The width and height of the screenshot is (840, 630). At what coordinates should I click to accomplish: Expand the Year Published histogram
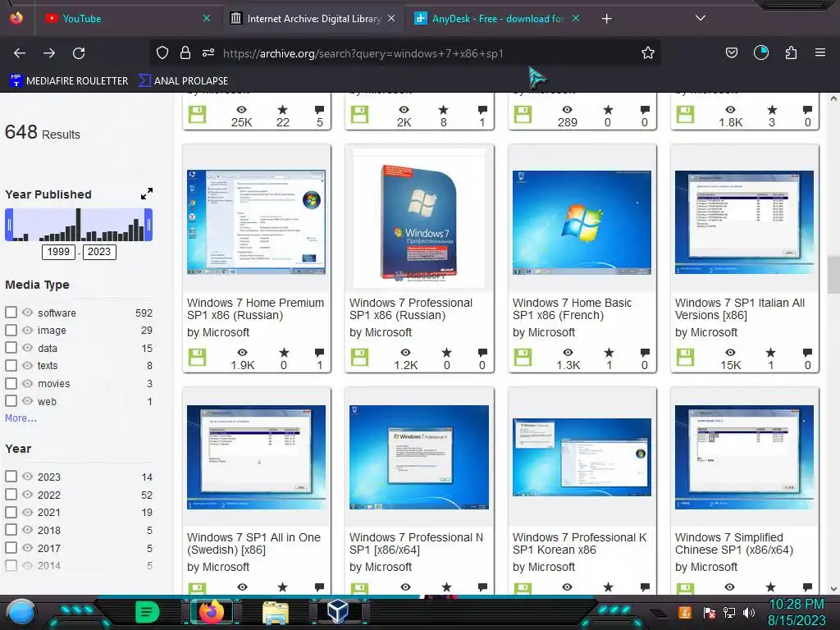(x=147, y=194)
